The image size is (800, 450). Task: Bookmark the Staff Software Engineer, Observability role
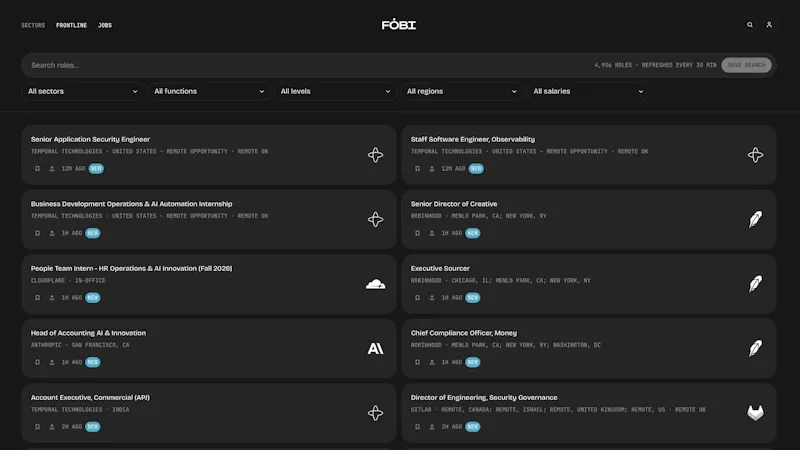417,168
